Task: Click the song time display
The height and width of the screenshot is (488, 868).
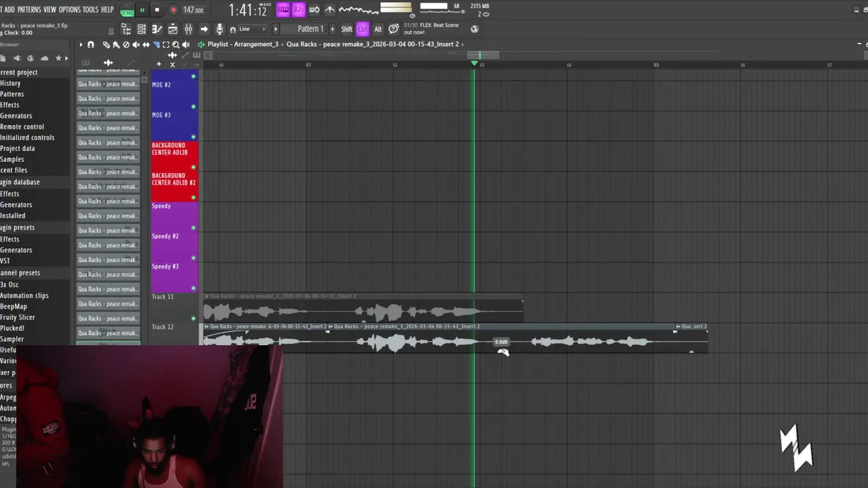Action: (x=248, y=10)
